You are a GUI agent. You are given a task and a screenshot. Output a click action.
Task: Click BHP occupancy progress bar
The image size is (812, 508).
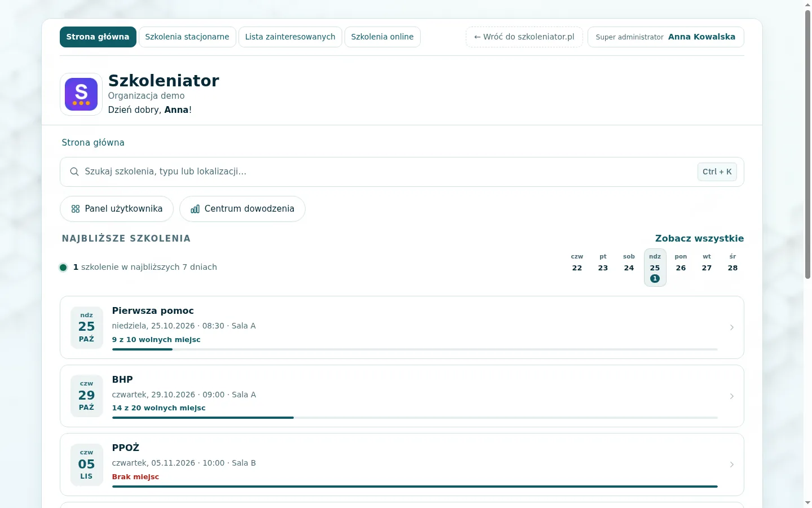(x=415, y=418)
